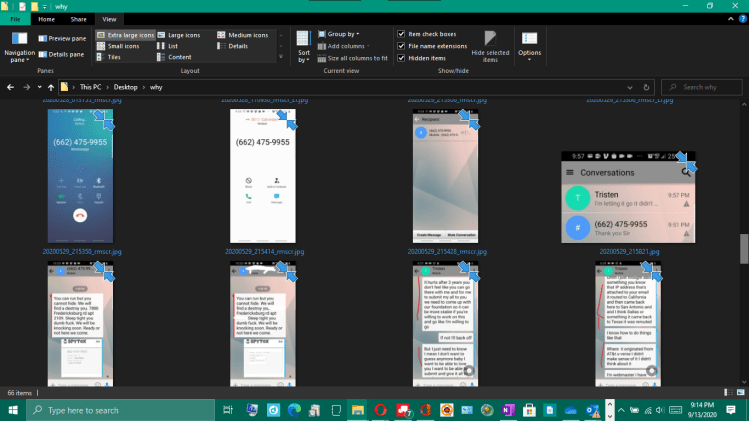Refresh the current folder view
The image size is (749, 421).
pos(657,88)
